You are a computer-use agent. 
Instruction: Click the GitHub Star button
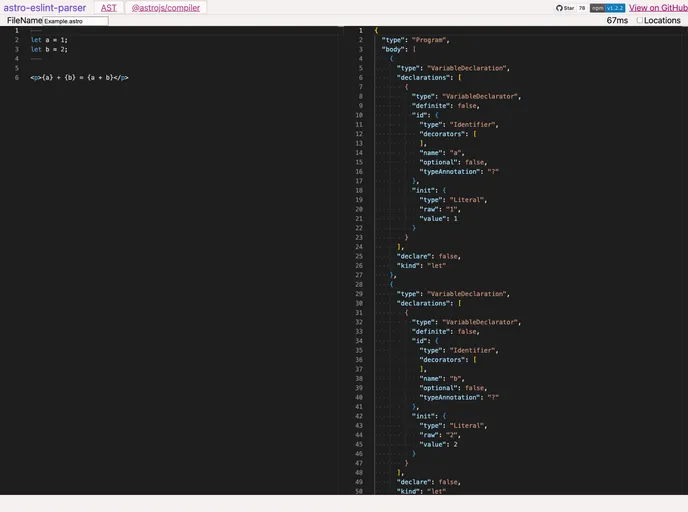pyautogui.click(x=565, y=8)
